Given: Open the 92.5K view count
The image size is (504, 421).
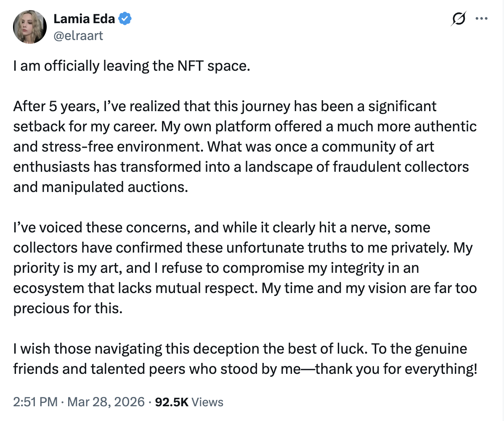Looking at the screenshot, I should pyautogui.click(x=172, y=402).
